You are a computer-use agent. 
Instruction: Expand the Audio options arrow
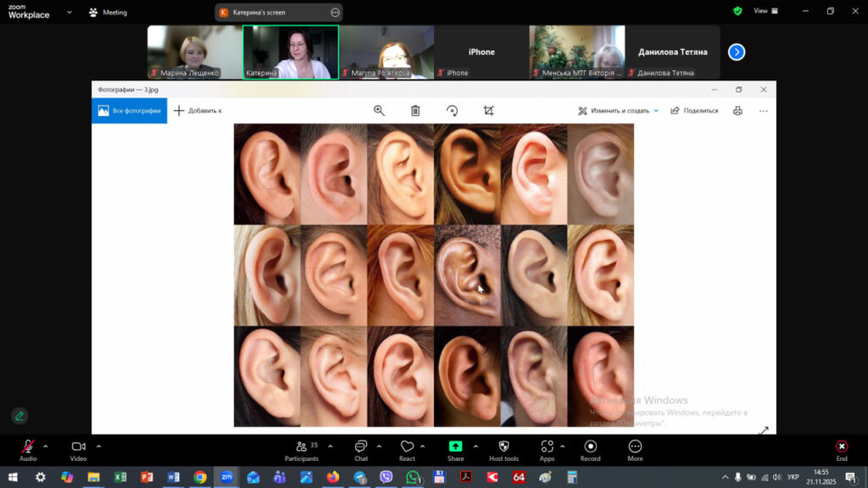pyautogui.click(x=46, y=446)
